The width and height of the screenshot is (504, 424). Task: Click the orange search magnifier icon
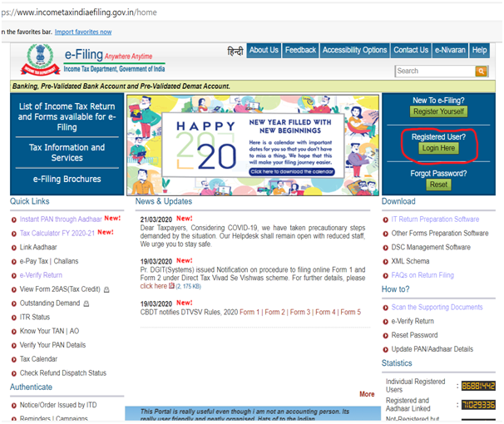click(481, 71)
